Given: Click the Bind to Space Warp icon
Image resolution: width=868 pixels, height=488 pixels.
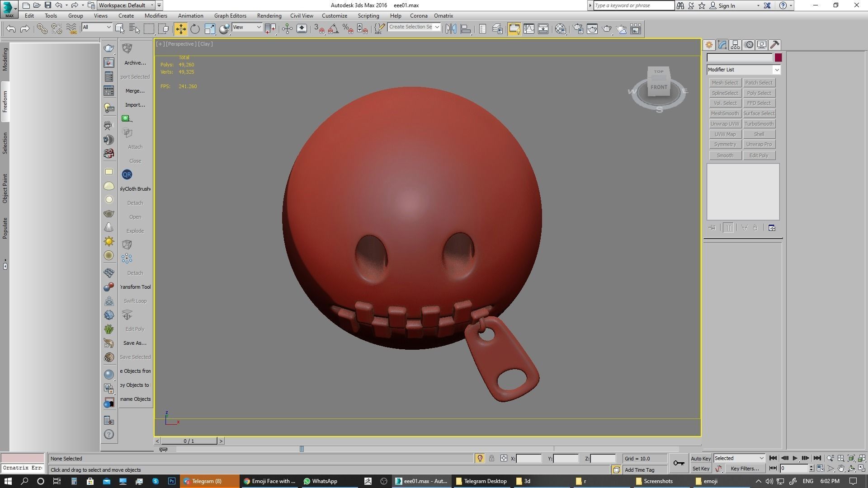Looking at the screenshot, I should pos(71,29).
